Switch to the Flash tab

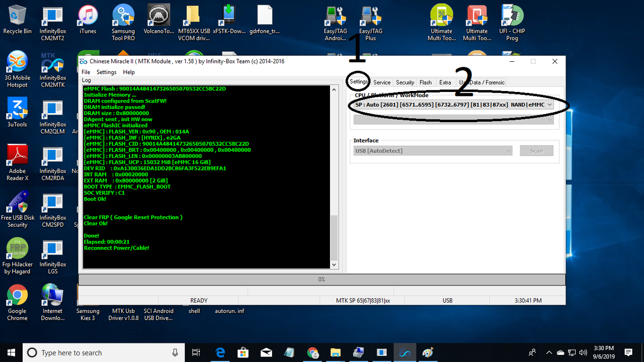426,82
